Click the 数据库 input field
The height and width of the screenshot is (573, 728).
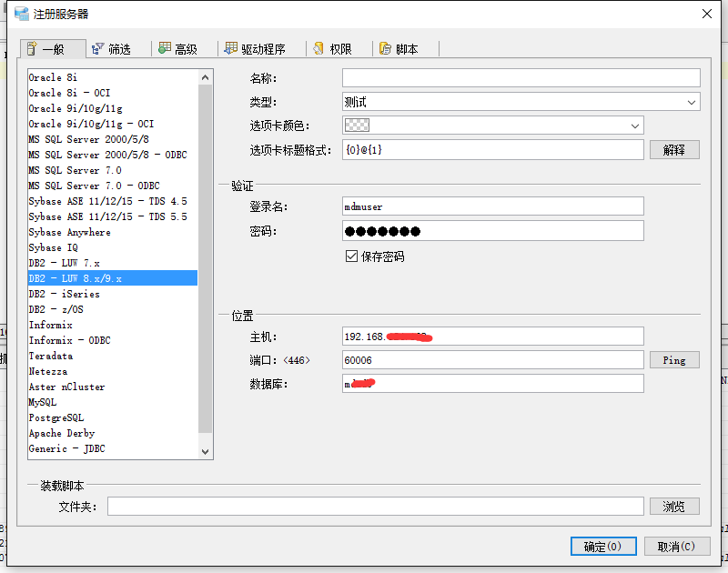(492, 384)
